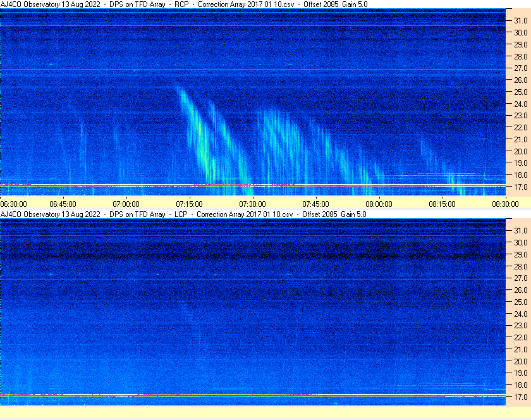
Task: Click 21.0 frequency label in LCP panel
Action: (x=521, y=350)
